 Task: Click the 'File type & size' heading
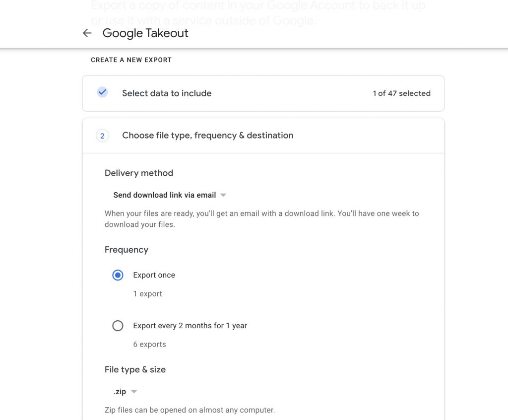click(x=135, y=369)
